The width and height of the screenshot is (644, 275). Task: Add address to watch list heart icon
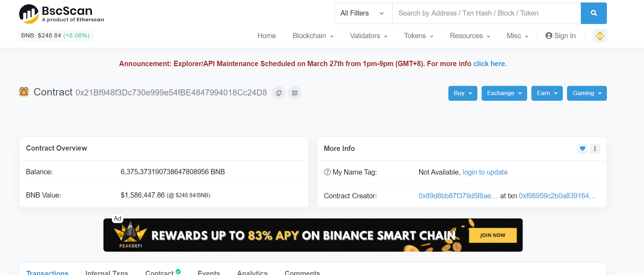click(583, 149)
